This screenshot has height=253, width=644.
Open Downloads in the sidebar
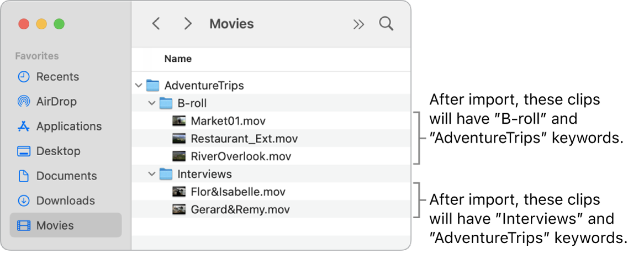[65, 201]
